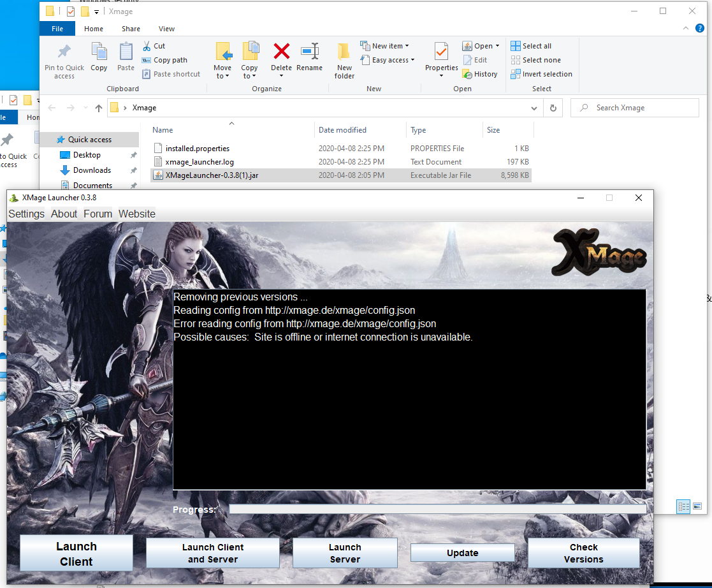Choose Paste shortcut in Clipboard group
Viewport: 712px width, 588px height.
tap(171, 74)
